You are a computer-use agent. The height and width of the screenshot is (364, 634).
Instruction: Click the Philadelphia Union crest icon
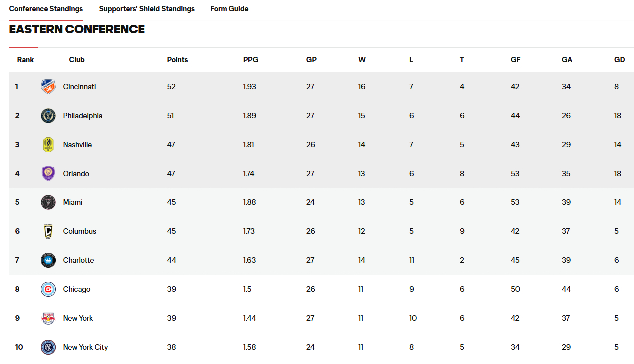pyautogui.click(x=48, y=116)
